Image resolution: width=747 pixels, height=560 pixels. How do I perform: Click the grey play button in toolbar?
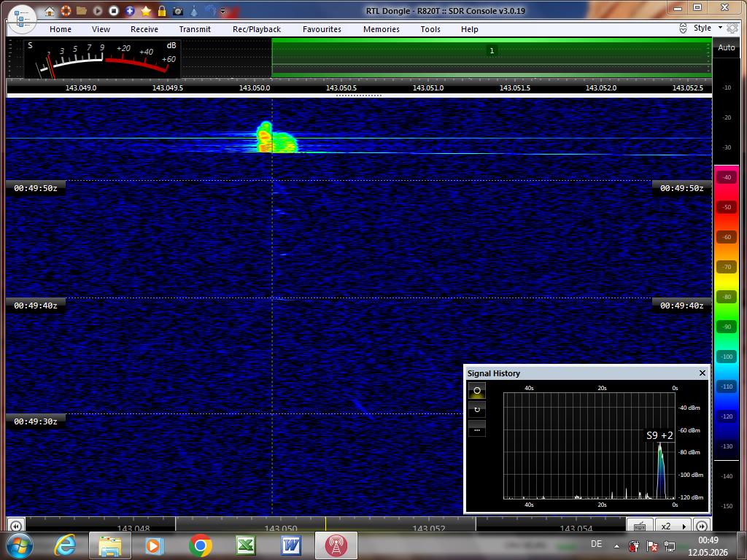click(x=98, y=10)
